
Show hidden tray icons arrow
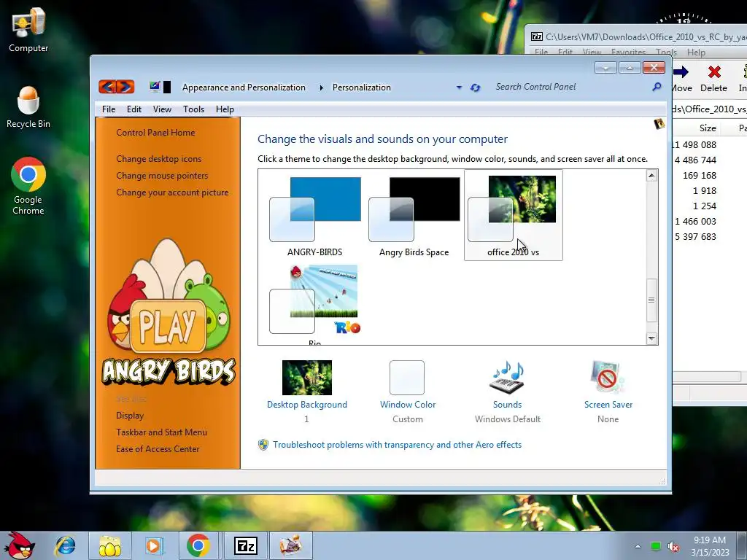[x=638, y=547]
